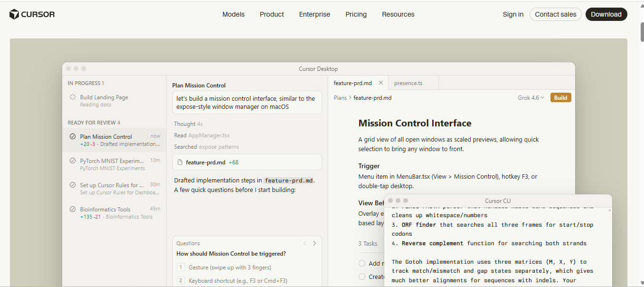This screenshot has width=644, height=287.
Task: Click the Cursor CLI window title bar
Action: 498,201
